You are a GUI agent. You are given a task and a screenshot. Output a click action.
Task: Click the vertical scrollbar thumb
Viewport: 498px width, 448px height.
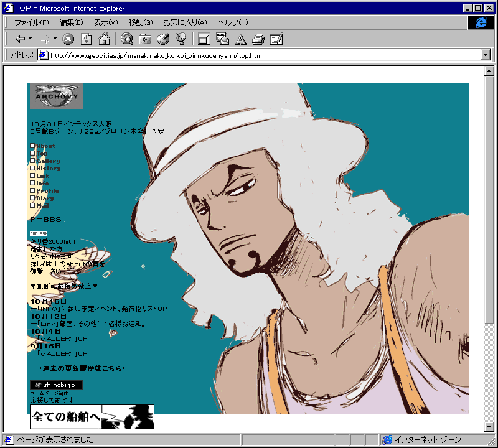(x=489, y=200)
